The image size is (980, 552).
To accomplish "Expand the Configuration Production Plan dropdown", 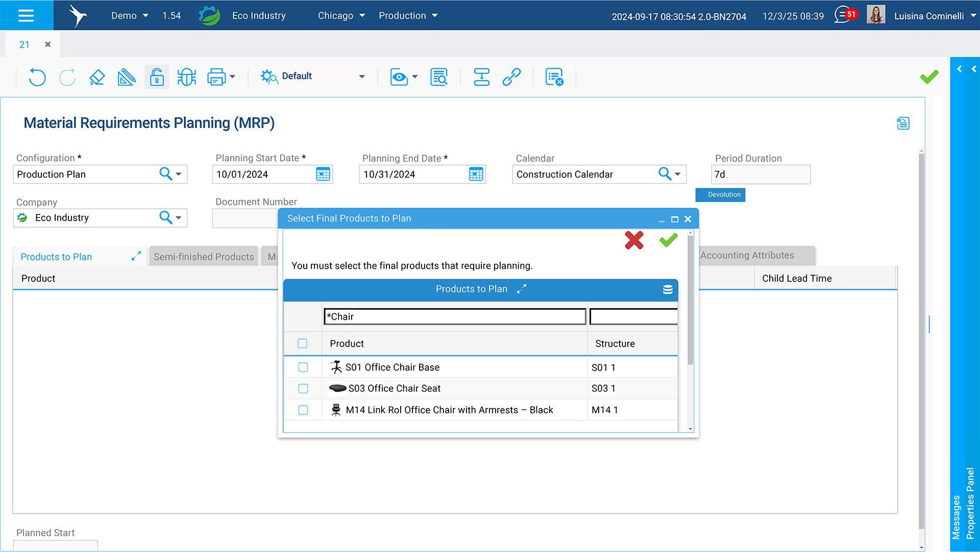I will (x=179, y=175).
